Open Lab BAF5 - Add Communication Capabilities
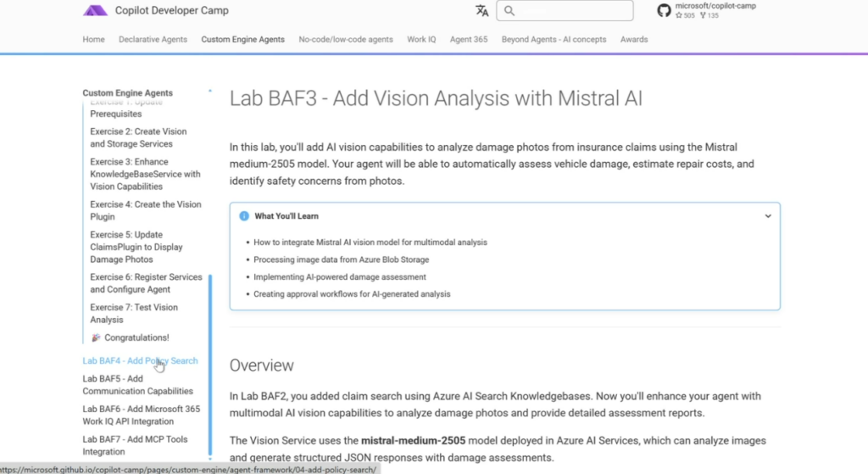 [x=137, y=385]
